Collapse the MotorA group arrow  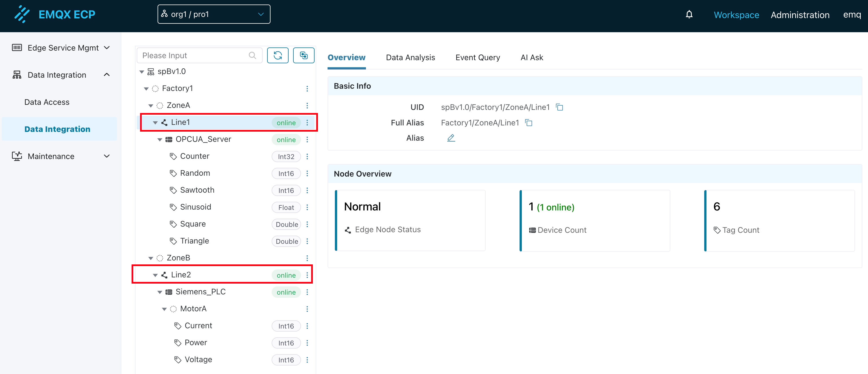tap(164, 309)
